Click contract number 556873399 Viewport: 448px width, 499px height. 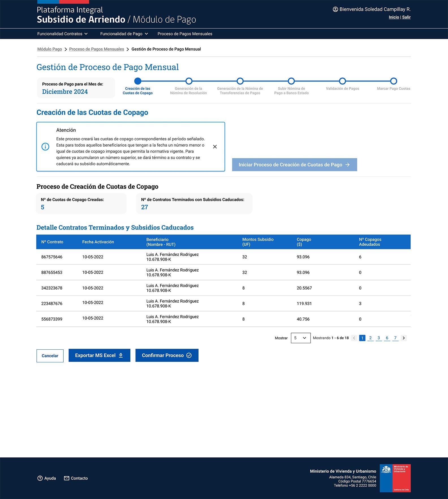click(x=52, y=319)
